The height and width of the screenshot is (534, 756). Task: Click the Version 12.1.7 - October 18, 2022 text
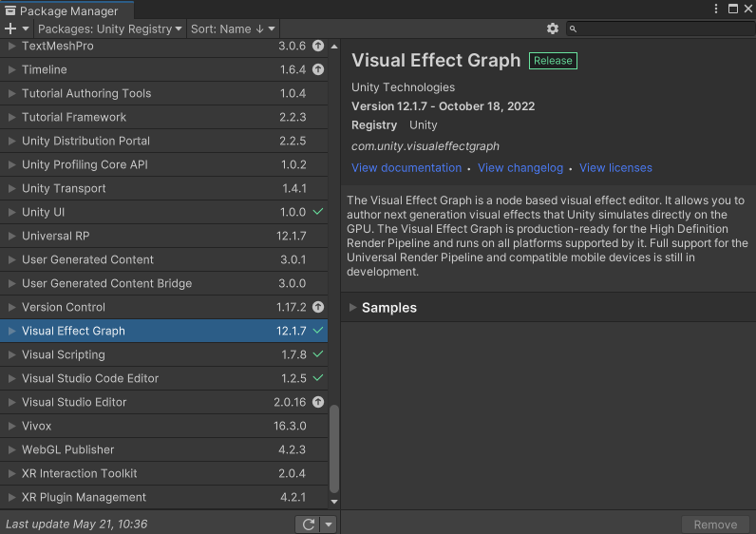444,106
